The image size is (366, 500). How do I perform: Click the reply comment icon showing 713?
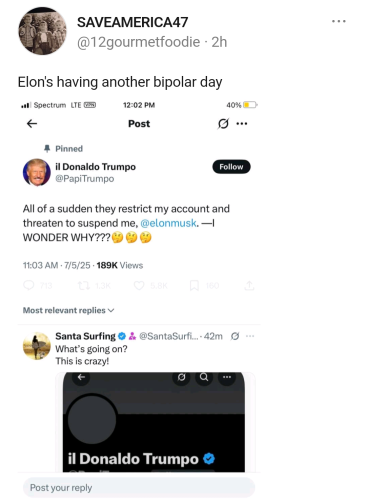coord(29,285)
